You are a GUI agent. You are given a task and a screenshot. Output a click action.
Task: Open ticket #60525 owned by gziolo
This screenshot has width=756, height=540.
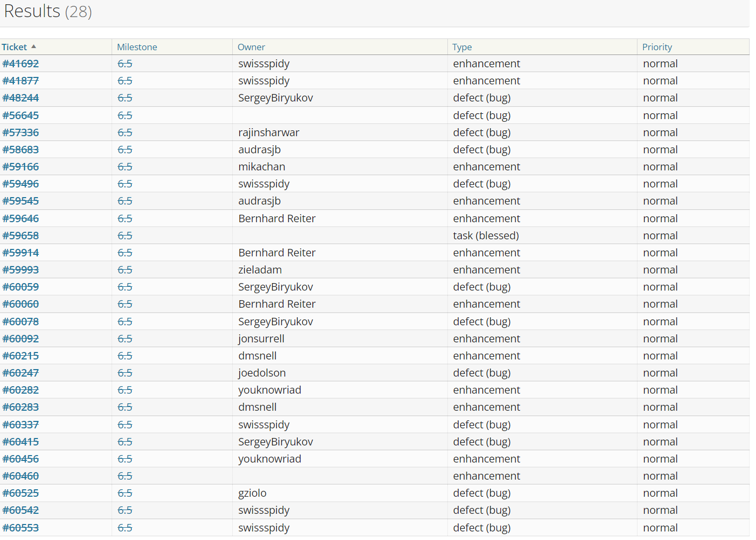20,493
